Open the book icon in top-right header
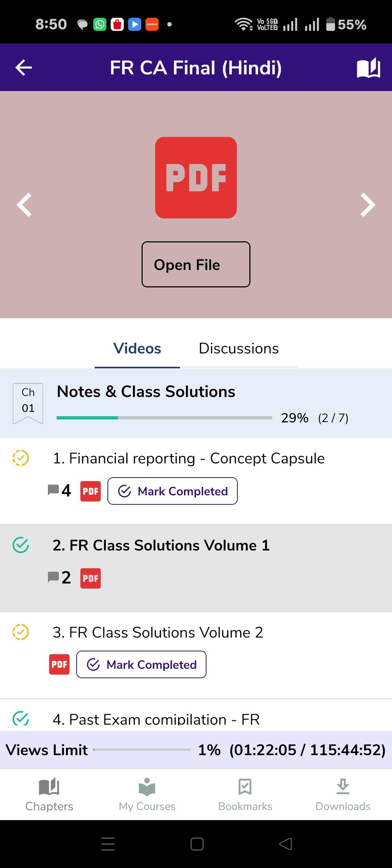392x868 pixels. pos(368,67)
